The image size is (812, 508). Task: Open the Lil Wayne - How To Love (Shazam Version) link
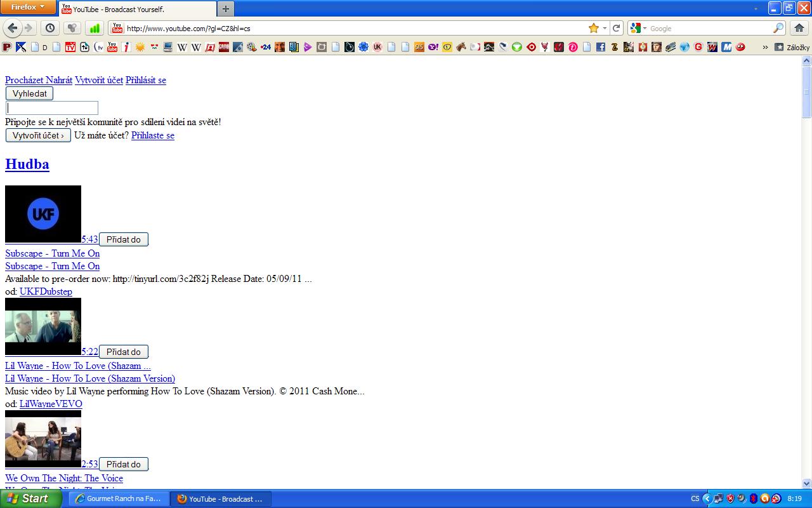[x=90, y=378]
